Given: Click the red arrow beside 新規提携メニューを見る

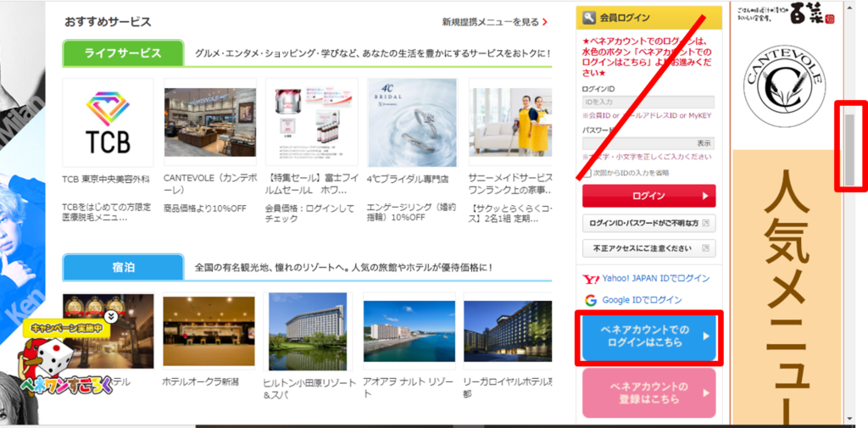Looking at the screenshot, I should tap(545, 22).
